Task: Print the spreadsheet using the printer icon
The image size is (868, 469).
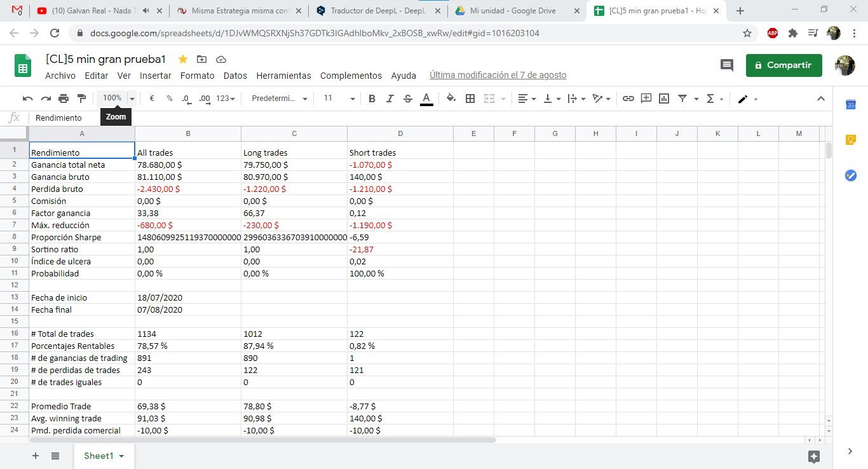Action: coord(64,99)
